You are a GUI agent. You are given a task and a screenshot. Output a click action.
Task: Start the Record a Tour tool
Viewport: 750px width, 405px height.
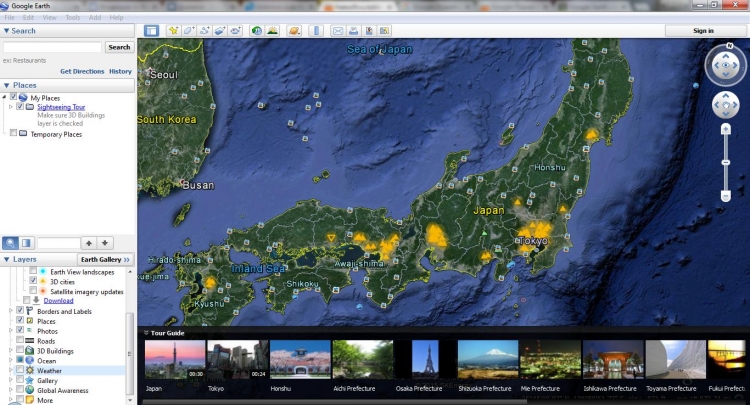pyautogui.click(x=235, y=31)
